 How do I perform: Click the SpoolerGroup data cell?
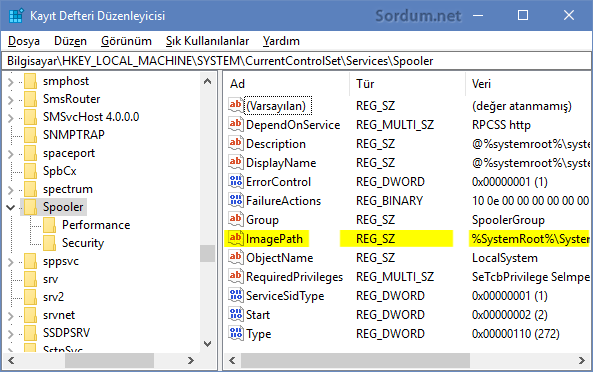coord(508,220)
